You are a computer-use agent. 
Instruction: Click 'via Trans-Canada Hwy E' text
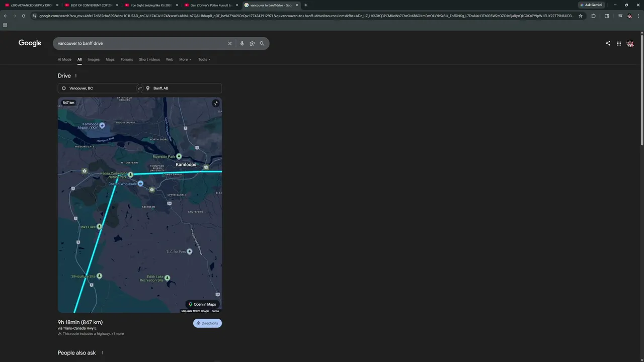click(x=77, y=328)
